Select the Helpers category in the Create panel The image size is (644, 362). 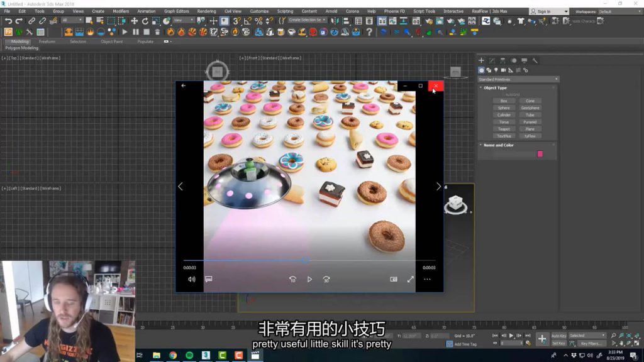(x=511, y=70)
